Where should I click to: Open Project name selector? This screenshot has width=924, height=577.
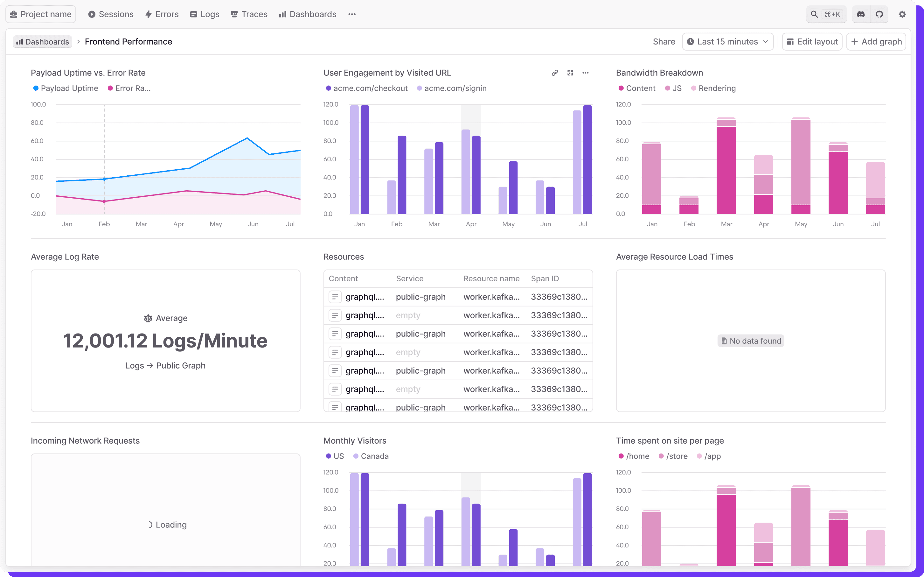(x=40, y=14)
